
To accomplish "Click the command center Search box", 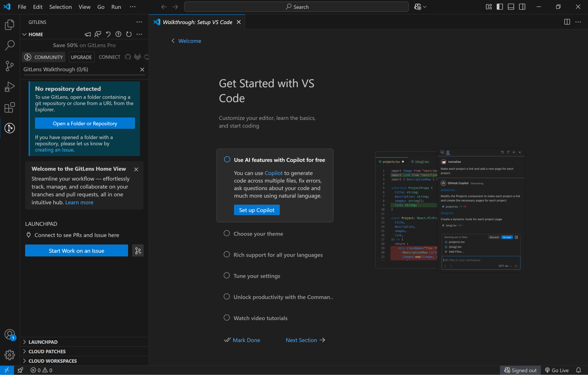I will 296,7.
